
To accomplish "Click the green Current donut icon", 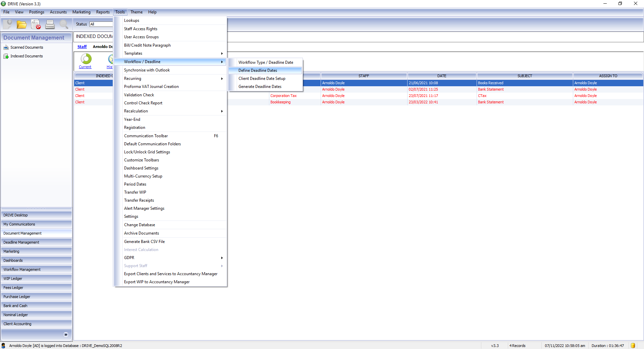I will tap(86, 59).
